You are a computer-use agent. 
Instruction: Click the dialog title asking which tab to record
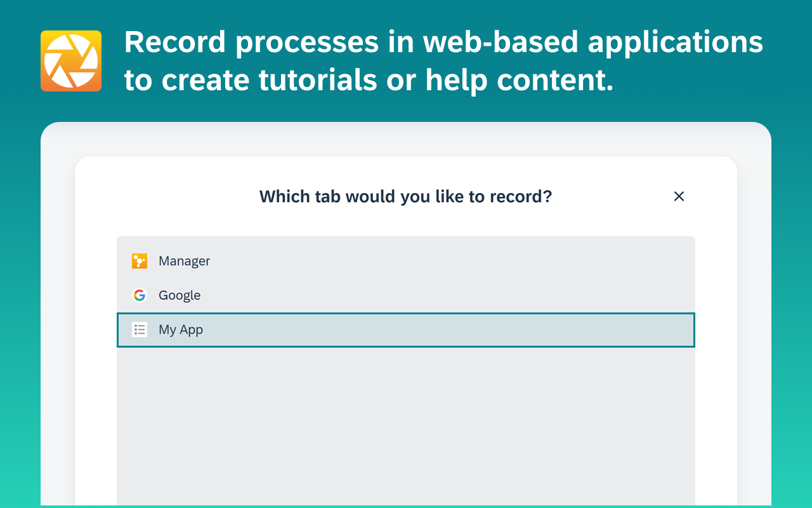pos(405,196)
